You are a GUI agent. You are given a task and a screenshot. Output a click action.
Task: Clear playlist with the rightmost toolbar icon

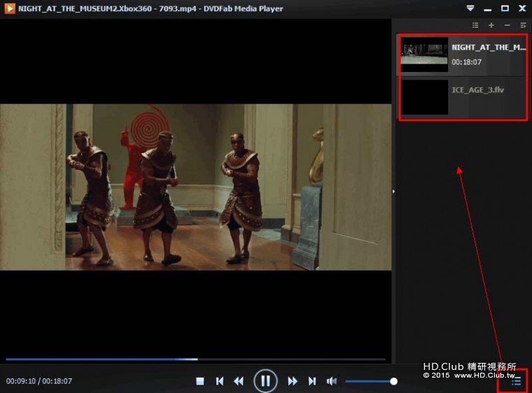[x=523, y=25]
